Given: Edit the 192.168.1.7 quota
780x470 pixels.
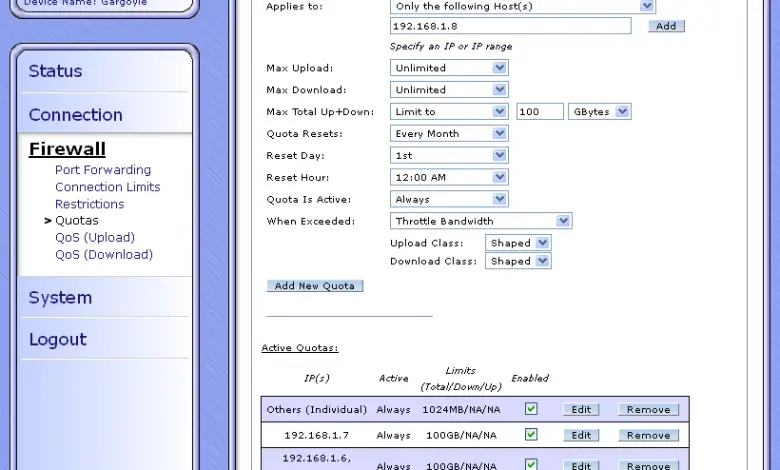Looking at the screenshot, I should 581,435.
